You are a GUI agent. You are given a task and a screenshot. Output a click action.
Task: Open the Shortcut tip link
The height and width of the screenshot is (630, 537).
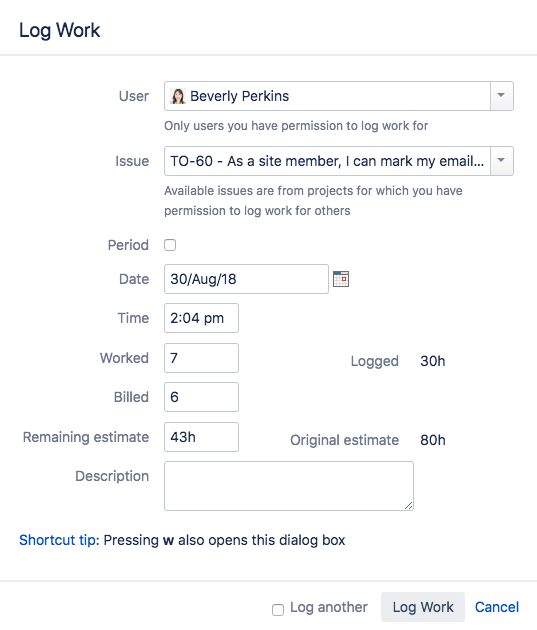[59, 540]
